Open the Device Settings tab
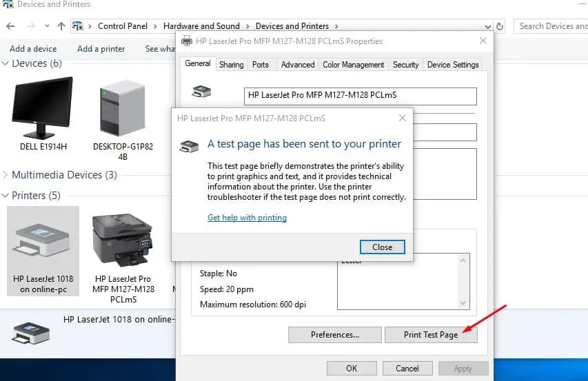The width and height of the screenshot is (588, 381). pyautogui.click(x=453, y=65)
